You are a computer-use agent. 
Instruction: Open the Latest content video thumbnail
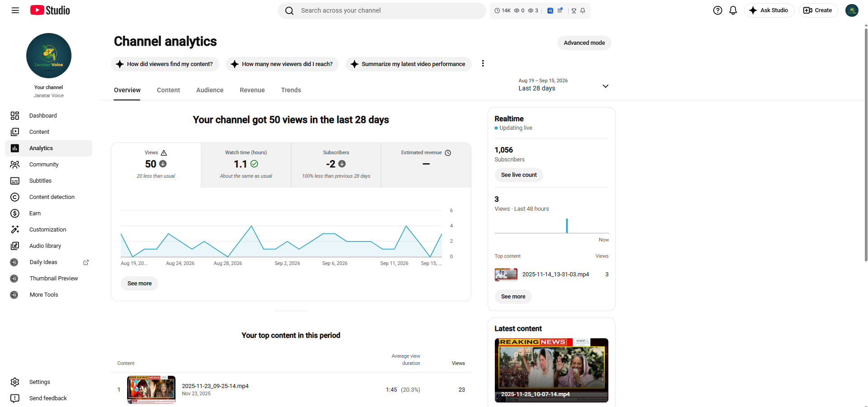click(551, 370)
